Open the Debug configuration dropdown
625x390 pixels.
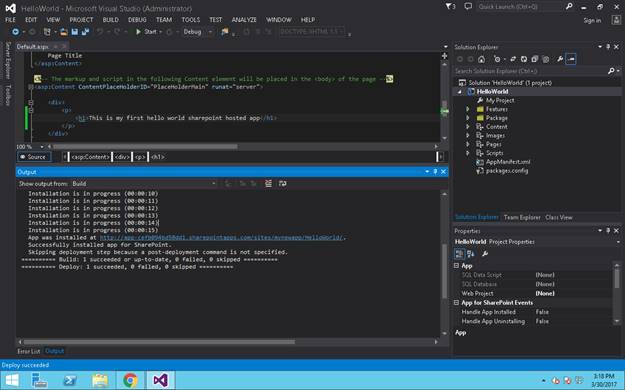tap(197, 32)
